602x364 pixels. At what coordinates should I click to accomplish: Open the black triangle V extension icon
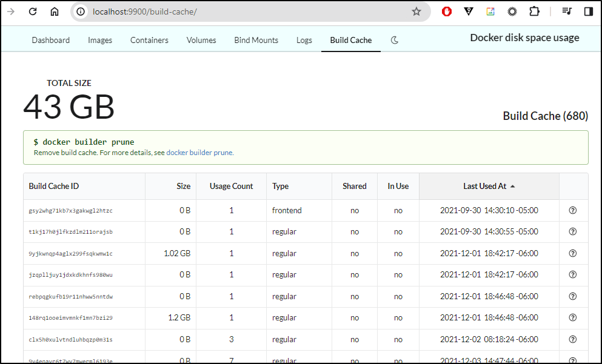[469, 12]
